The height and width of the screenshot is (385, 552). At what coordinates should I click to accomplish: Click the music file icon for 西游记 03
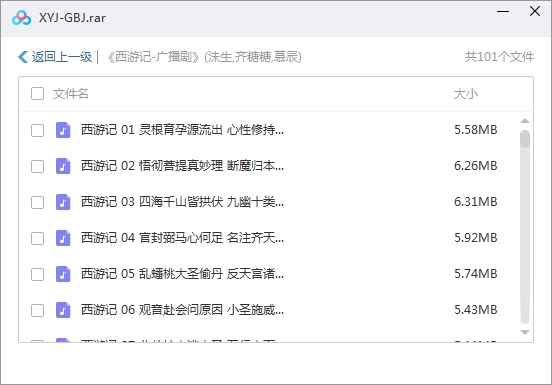pyautogui.click(x=63, y=202)
